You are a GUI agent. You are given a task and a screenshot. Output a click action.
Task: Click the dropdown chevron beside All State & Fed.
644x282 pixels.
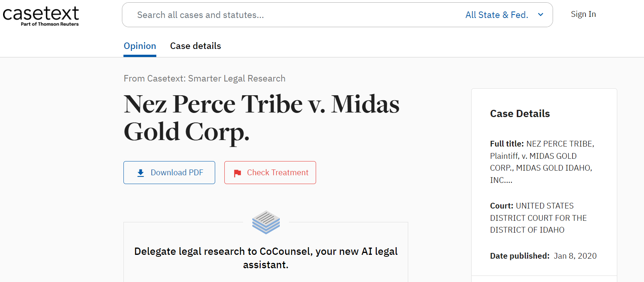(540, 15)
